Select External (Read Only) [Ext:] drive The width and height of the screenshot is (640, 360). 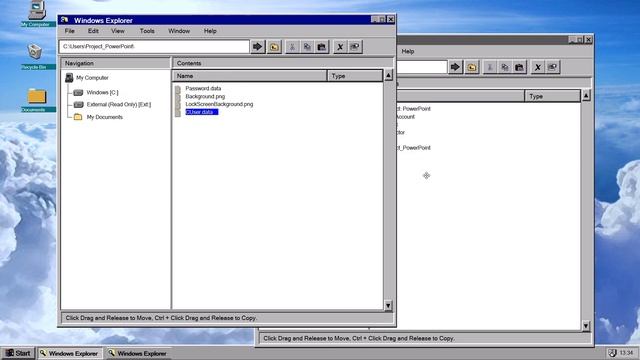click(119, 104)
